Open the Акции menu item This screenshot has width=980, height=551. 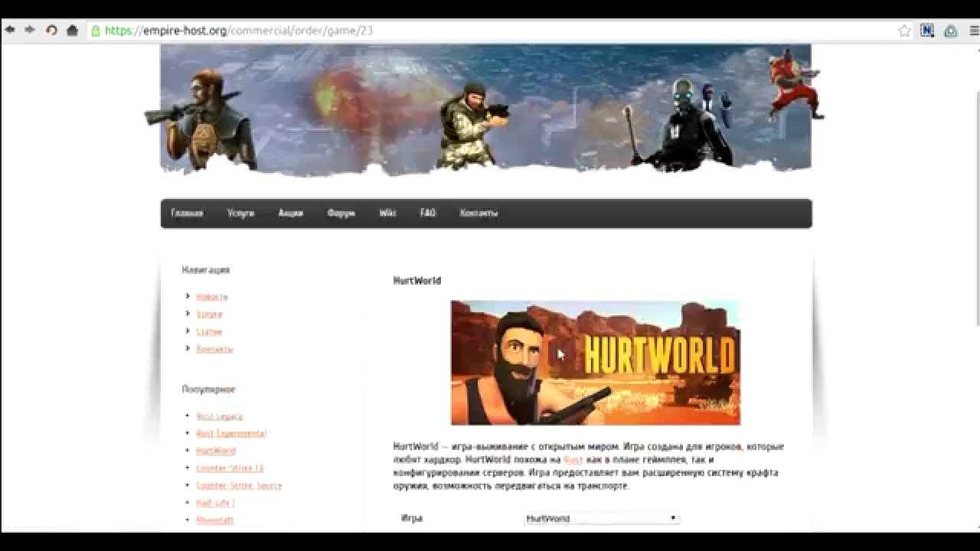[290, 214]
